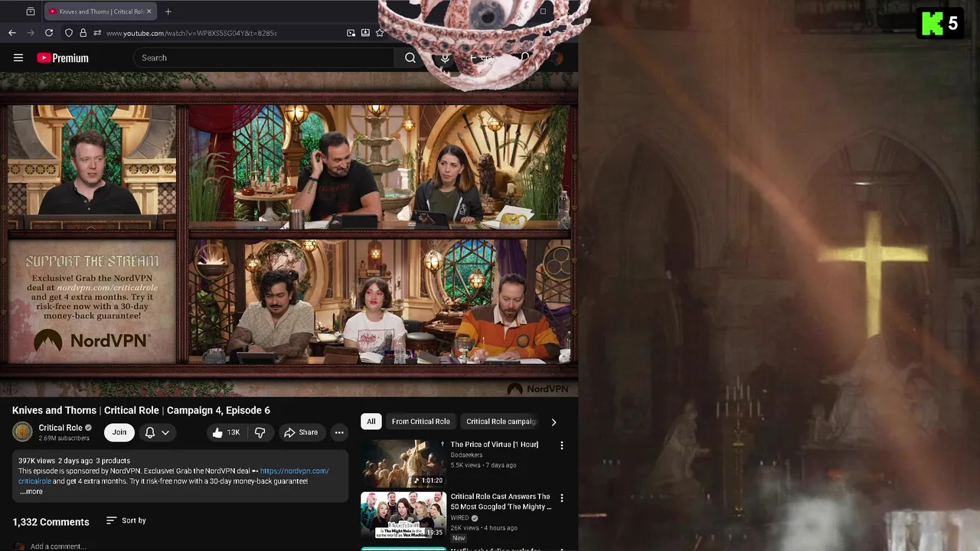Go to the YouTube Premium home logo
The width and height of the screenshot is (980, 551).
coord(63,57)
